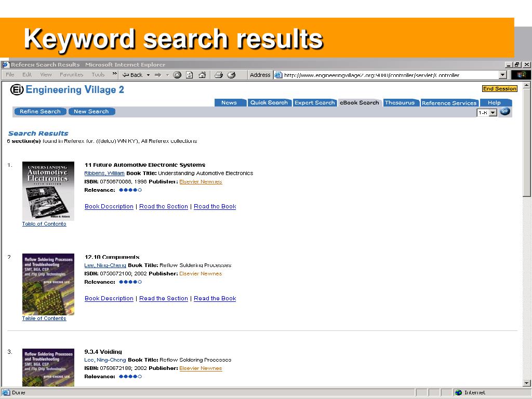Click the round go button
532x399 pixels.
[x=505, y=111]
